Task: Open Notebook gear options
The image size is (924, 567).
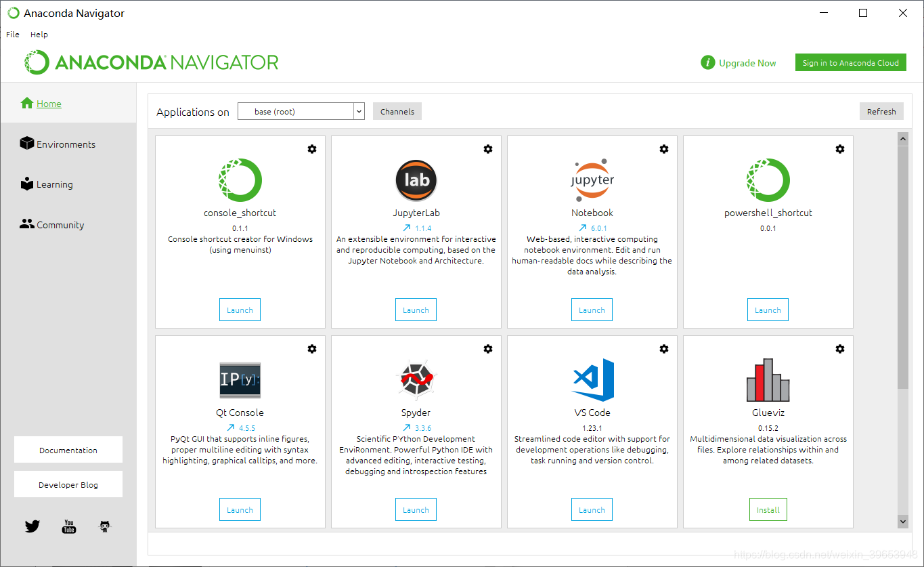Action: 664,149
